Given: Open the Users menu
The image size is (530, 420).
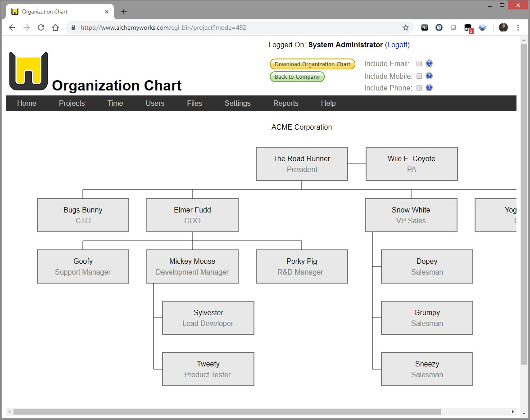Looking at the screenshot, I should click(x=155, y=104).
